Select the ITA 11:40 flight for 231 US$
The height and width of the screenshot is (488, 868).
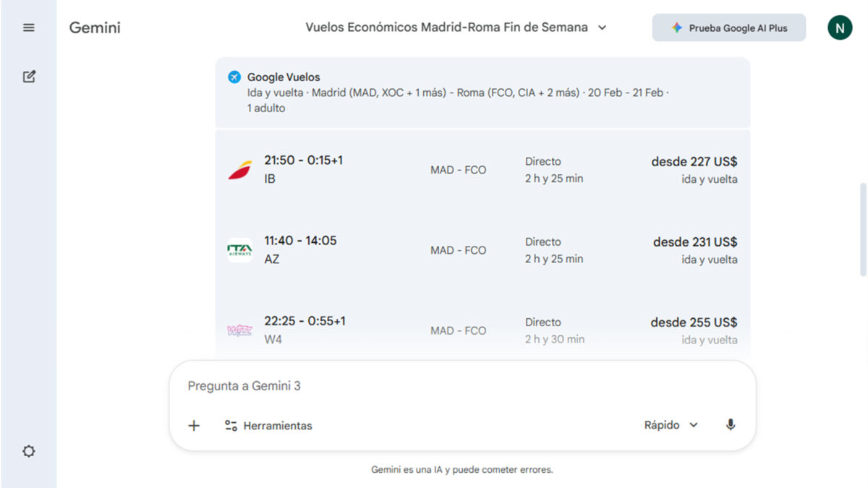point(482,250)
